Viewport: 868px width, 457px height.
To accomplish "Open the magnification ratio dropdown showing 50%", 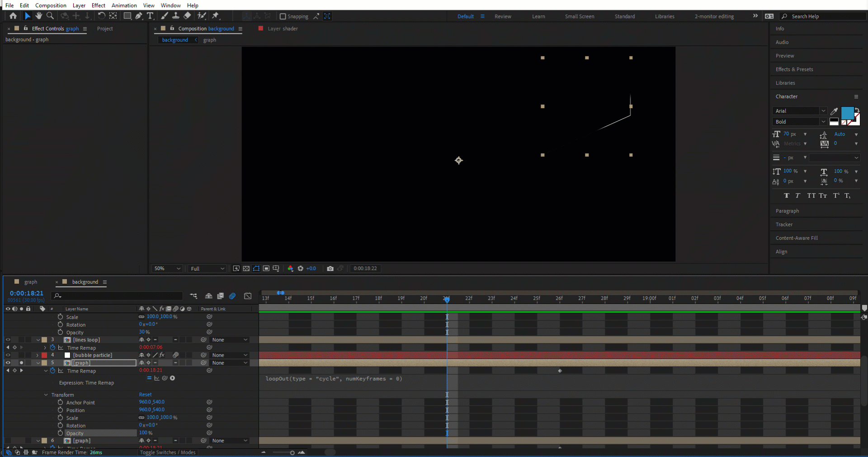I will pyautogui.click(x=166, y=268).
